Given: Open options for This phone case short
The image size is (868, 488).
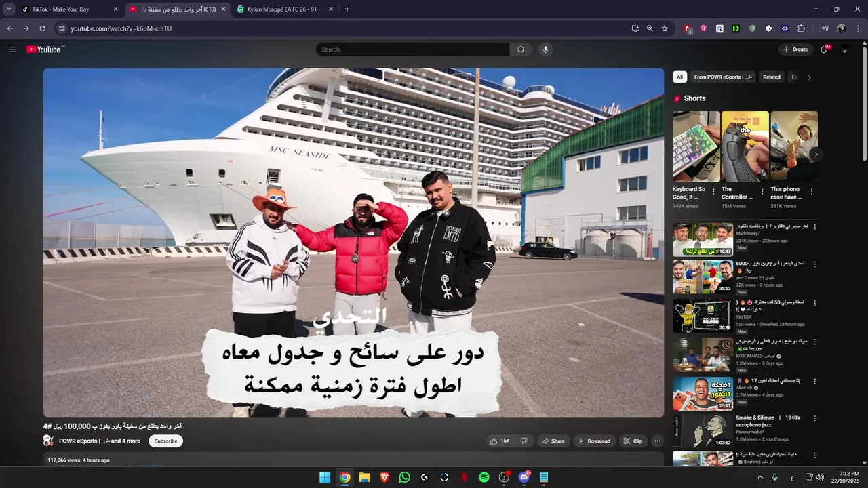Looking at the screenshot, I should [x=812, y=191].
